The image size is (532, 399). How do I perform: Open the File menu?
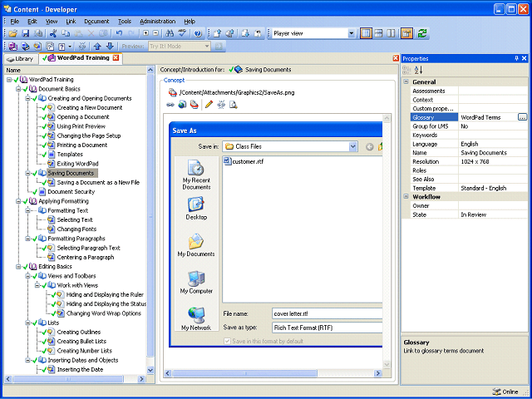coord(15,21)
